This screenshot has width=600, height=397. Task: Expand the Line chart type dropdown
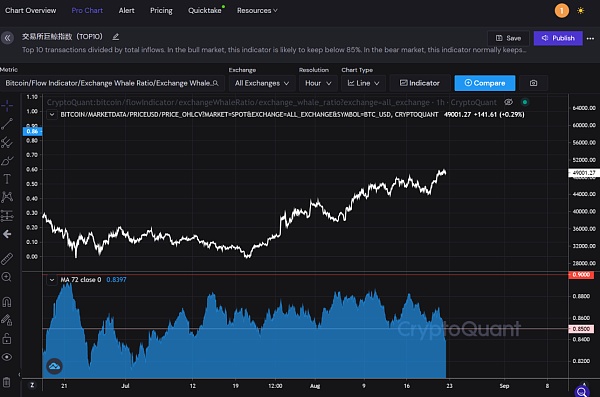tap(363, 83)
